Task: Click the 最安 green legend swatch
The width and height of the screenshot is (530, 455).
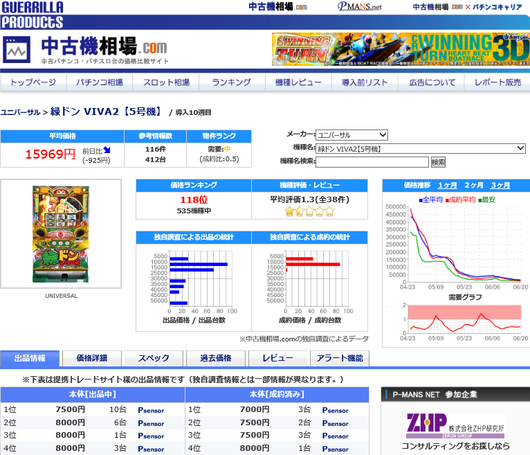Action: [x=480, y=200]
